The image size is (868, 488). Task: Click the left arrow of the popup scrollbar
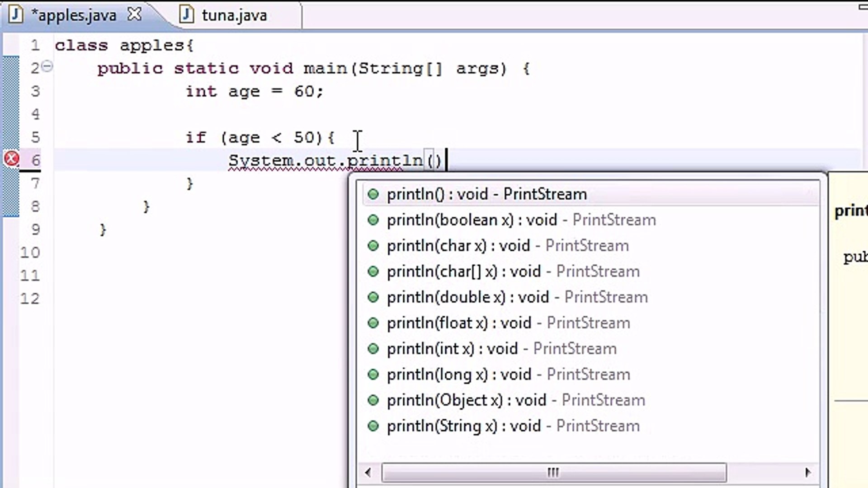[x=367, y=472]
